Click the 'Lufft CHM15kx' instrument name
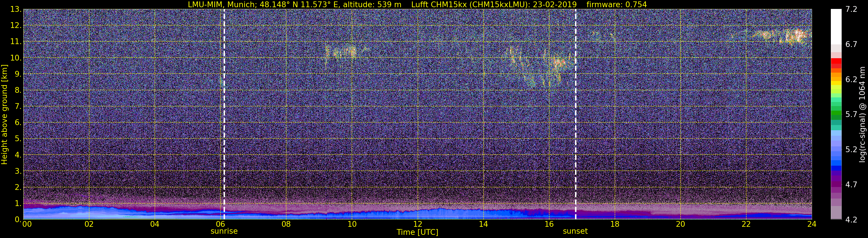The height and width of the screenshot is (238, 868). [x=439, y=4]
